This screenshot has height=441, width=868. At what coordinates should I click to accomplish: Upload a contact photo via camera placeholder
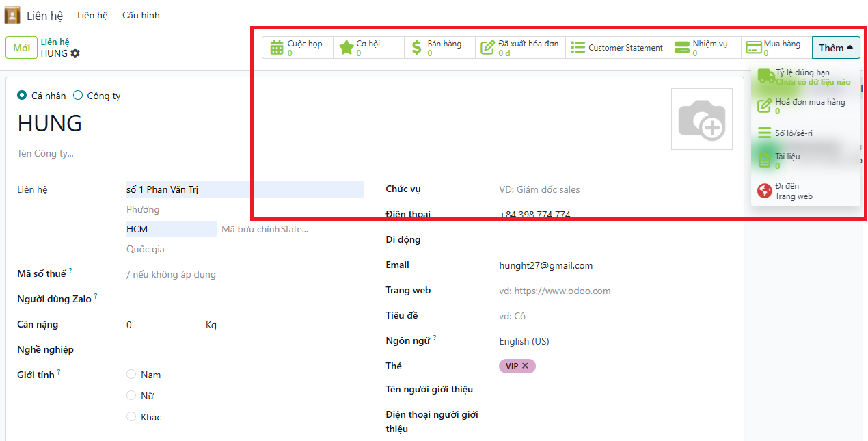[x=701, y=119]
